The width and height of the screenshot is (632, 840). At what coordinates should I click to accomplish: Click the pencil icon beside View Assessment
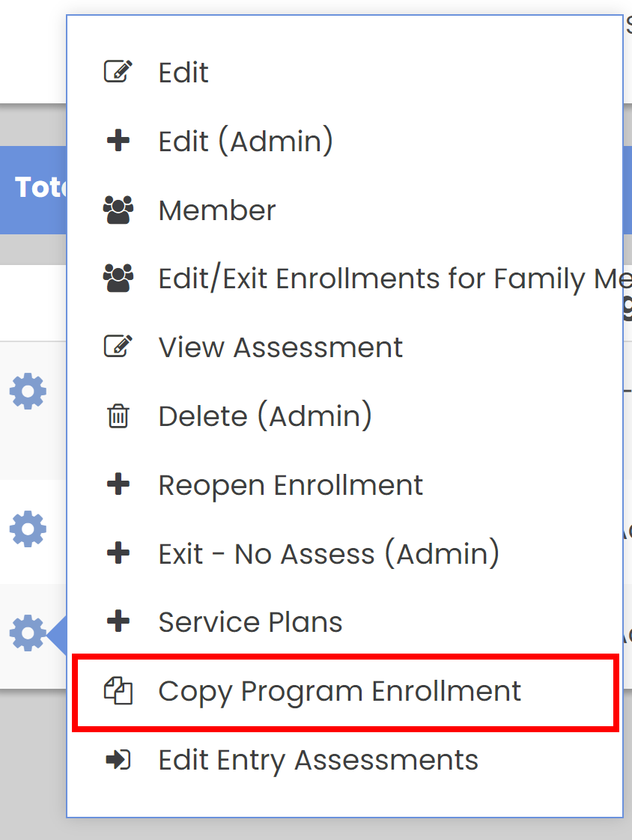coord(118,347)
